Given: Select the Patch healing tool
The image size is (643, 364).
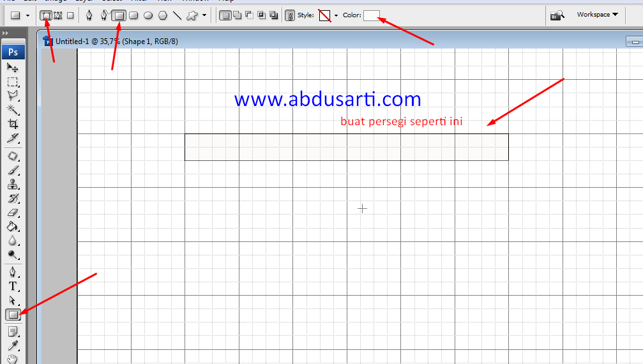Looking at the screenshot, I should point(13,156).
